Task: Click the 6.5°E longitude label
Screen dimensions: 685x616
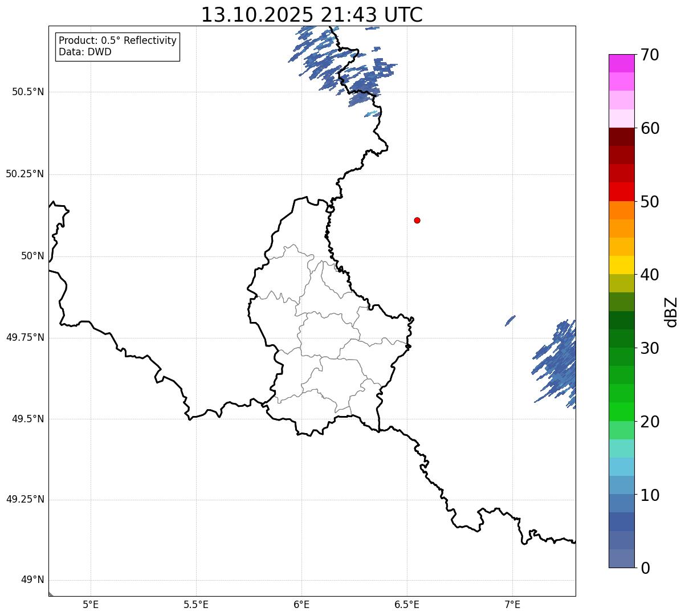Action: coord(407,604)
